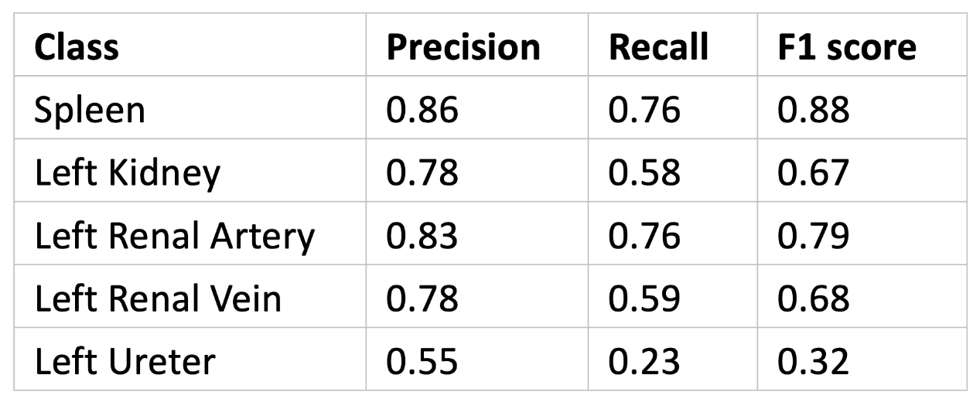Click Left Ureter recall 0.23

(x=644, y=360)
